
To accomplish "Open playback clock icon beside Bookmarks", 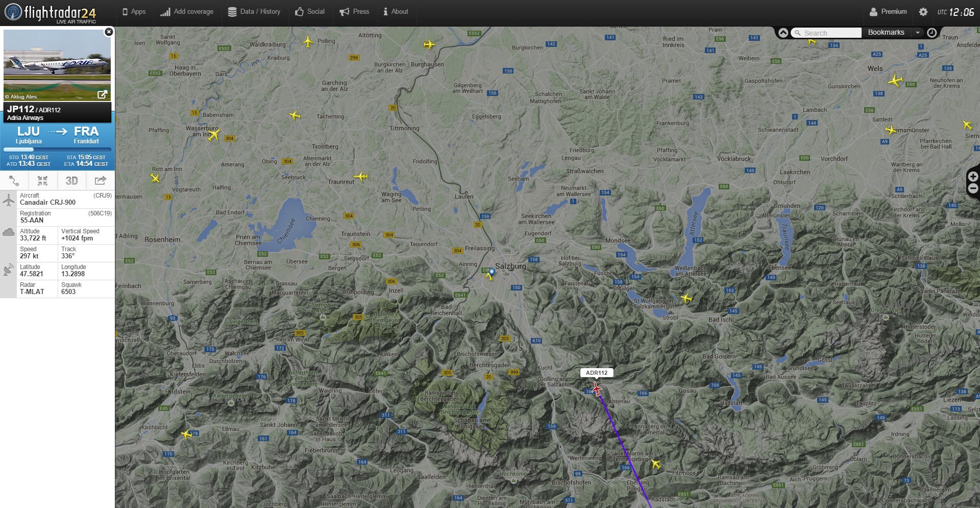I will pyautogui.click(x=932, y=33).
